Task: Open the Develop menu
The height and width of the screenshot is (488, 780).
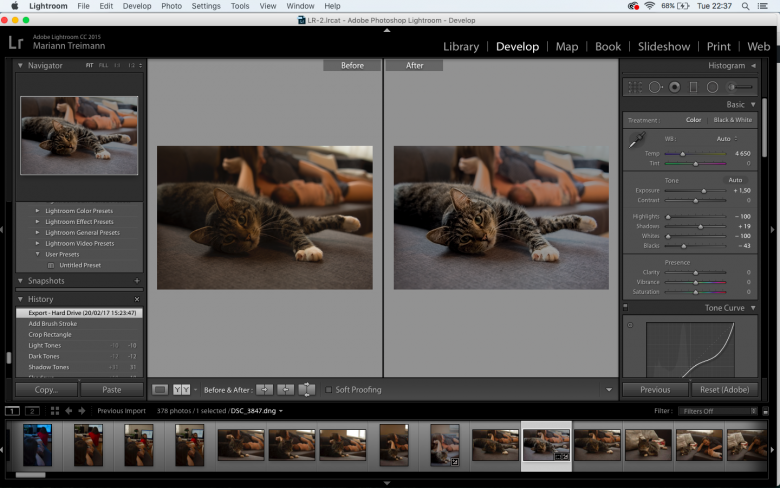Action: 137,6
